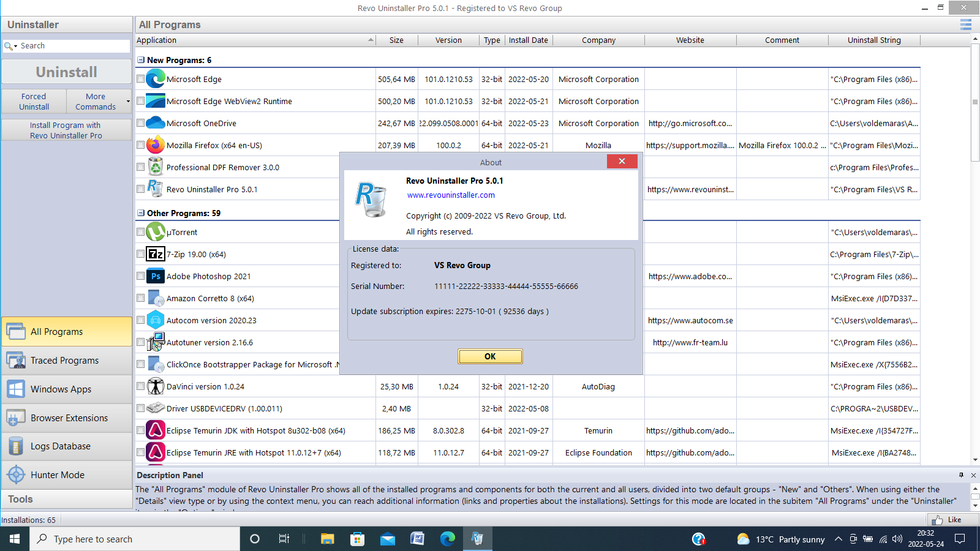Click the Autocom version 2020.23 icon
This screenshot has height=551, width=980.
tap(156, 320)
